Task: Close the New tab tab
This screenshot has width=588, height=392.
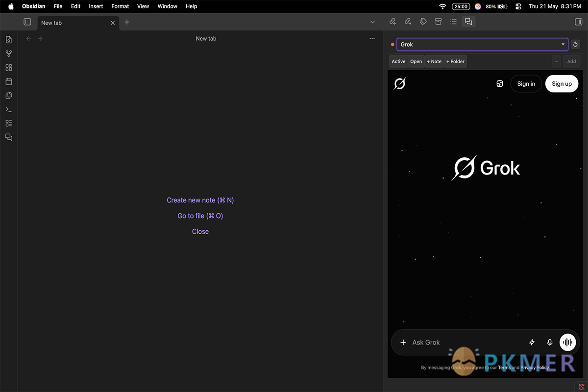Action: (113, 23)
